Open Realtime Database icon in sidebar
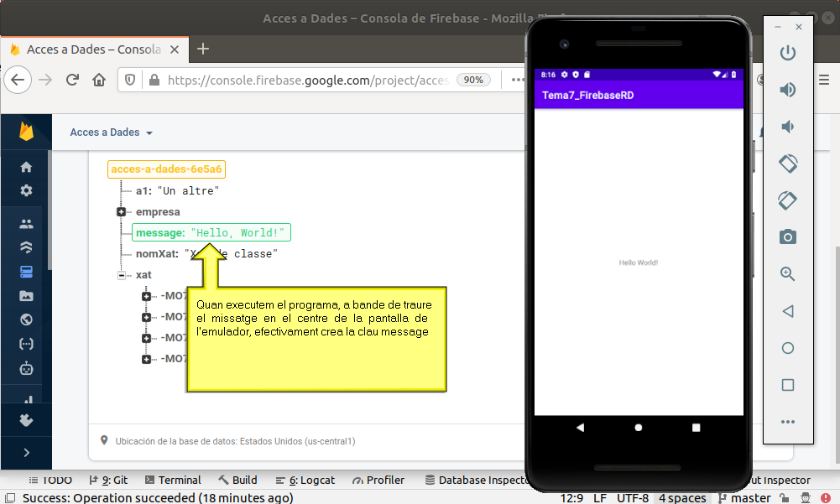The image size is (840, 504). pyautogui.click(x=26, y=272)
